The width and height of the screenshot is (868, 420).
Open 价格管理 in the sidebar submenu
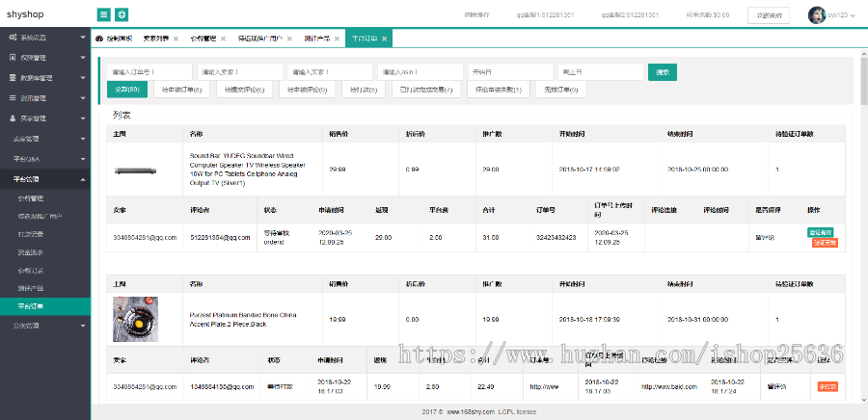(x=31, y=198)
